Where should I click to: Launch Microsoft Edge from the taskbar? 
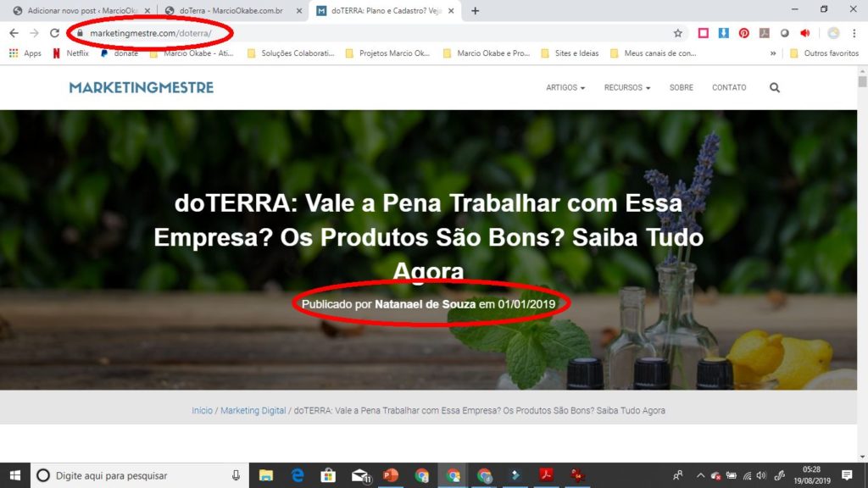pos(298,475)
